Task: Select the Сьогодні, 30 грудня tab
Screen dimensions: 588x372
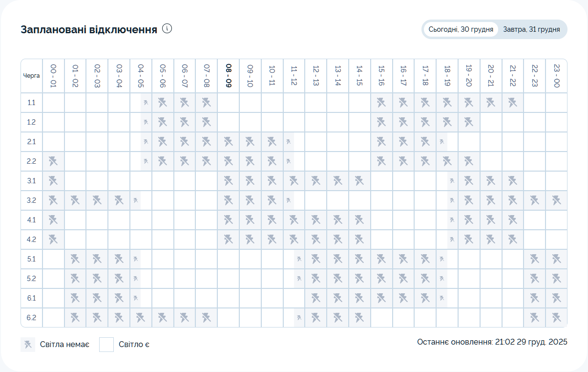Action: coord(461,29)
